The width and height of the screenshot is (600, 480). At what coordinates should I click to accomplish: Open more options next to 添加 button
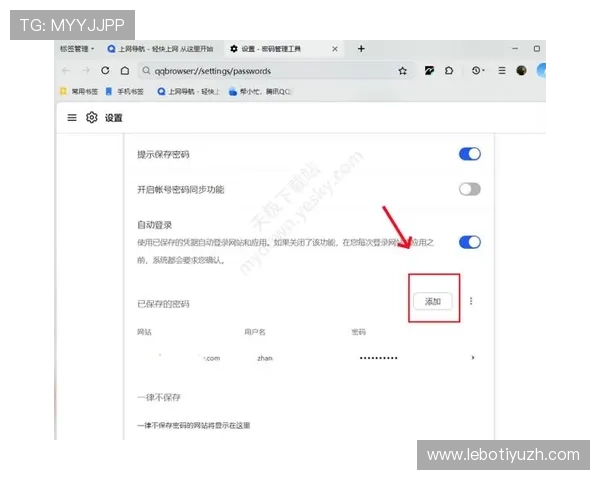(471, 301)
